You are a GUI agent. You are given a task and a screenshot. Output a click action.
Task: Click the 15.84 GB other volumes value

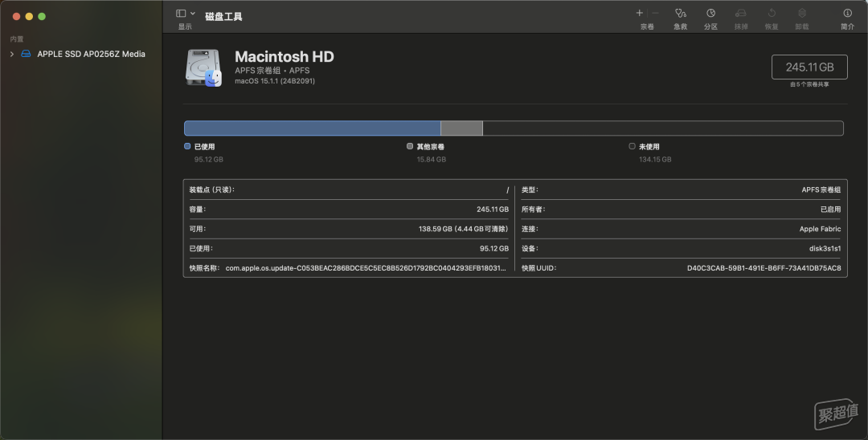tap(432, 159)
